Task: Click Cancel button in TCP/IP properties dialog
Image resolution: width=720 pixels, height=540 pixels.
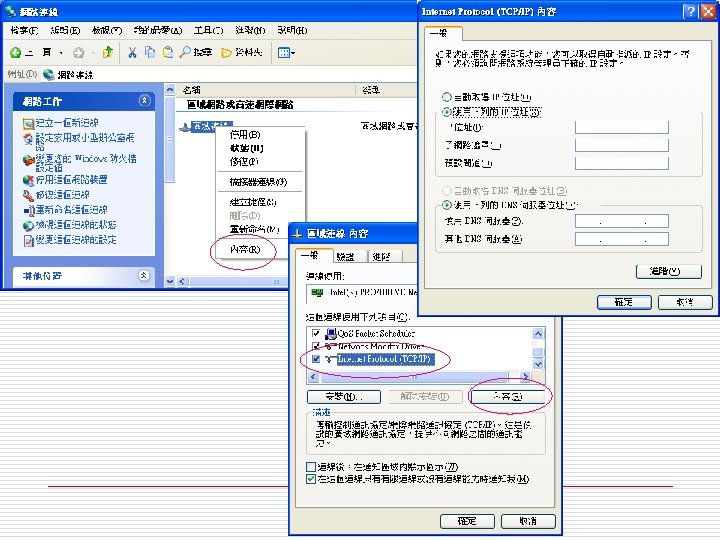Action: 685,302
